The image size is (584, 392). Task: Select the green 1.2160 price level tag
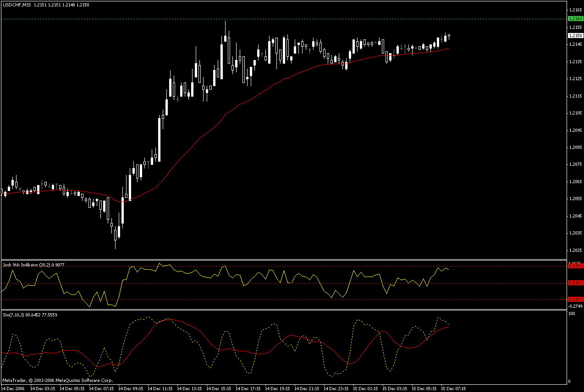[x=575, y=19]
